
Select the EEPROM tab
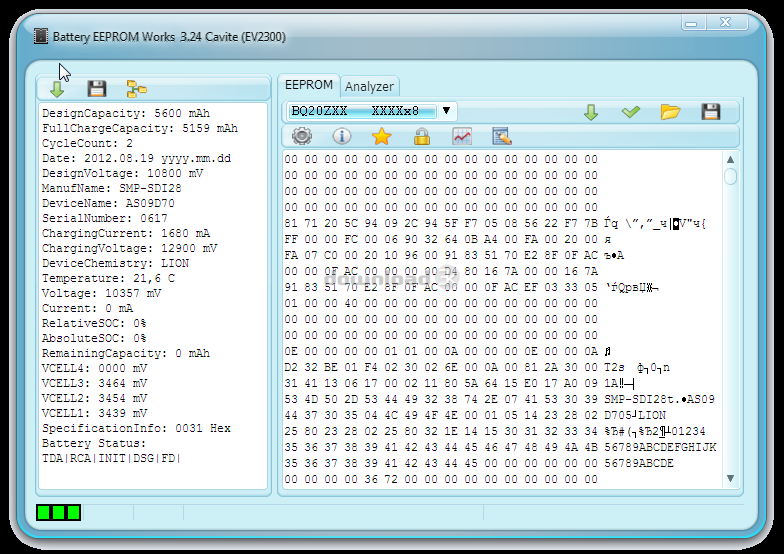308,85
